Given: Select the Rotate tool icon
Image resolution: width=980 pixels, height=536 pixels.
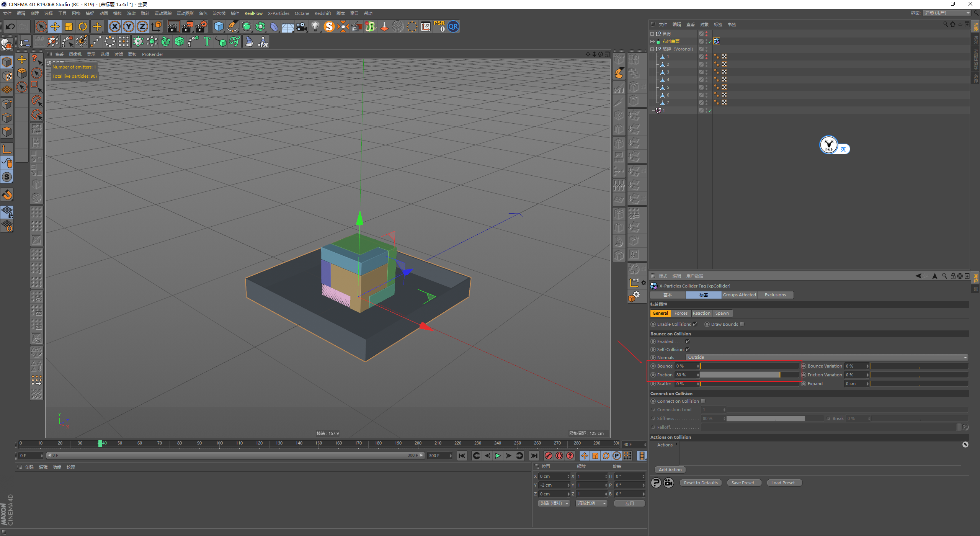Looking at the screenshot, I should click(x=83, y=26).
